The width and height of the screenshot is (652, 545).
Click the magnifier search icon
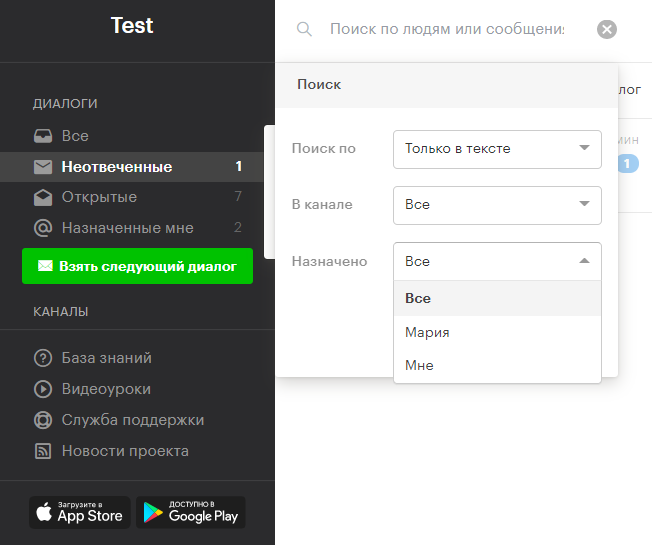[304, 29]
